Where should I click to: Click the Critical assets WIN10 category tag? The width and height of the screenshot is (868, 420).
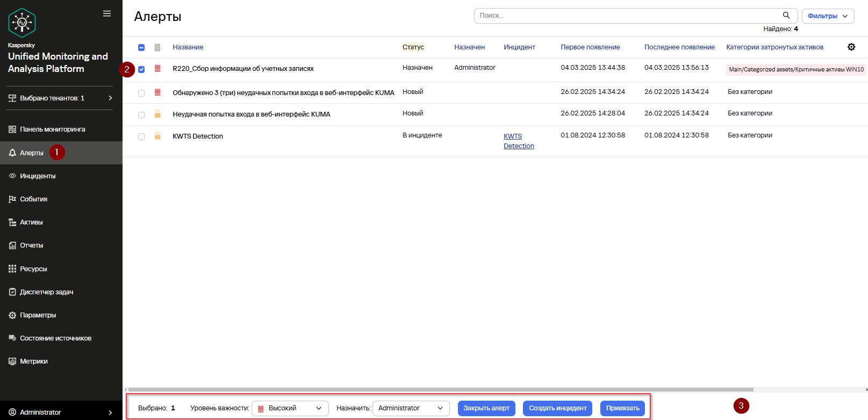(x=796, y=69)
